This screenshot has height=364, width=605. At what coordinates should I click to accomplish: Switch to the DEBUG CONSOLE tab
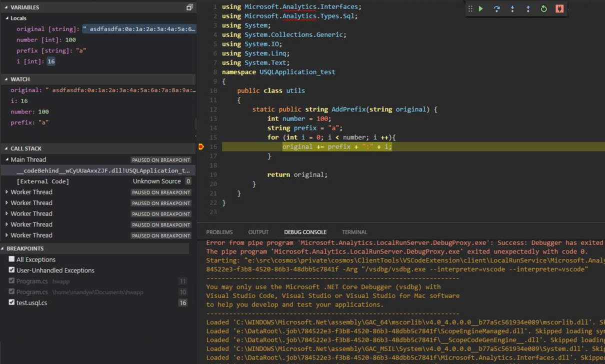(305, 231)
